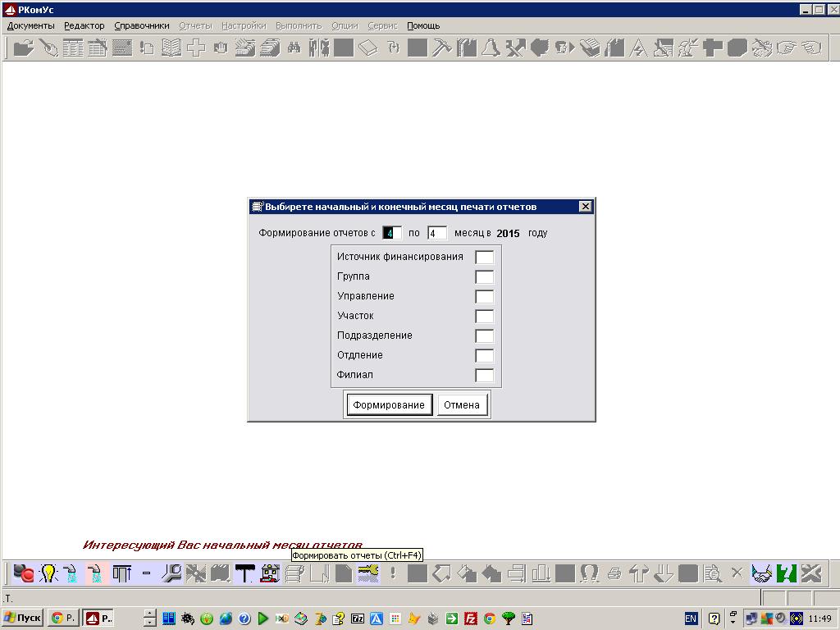Open the Документы menu
Screen dimensions: 840x630
coord(30,25)
